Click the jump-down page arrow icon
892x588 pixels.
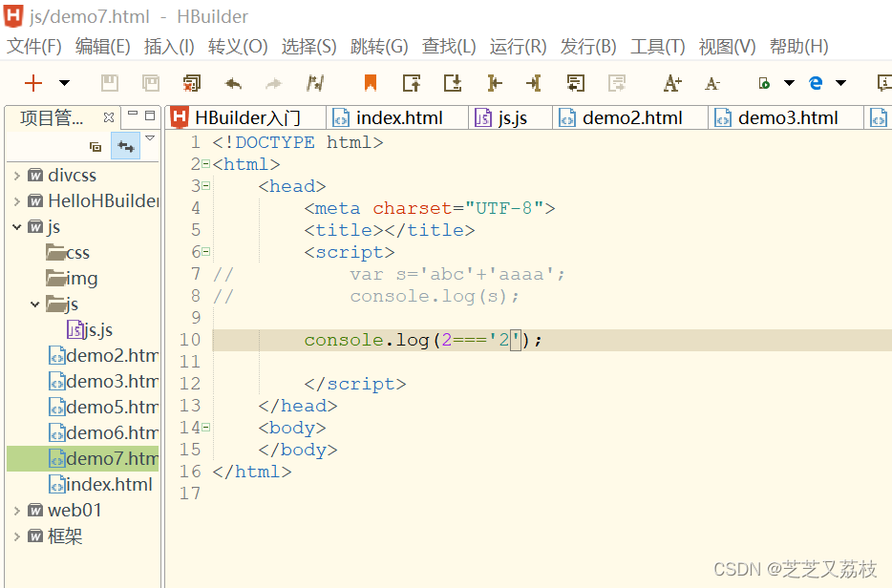[x=453, y=83]
